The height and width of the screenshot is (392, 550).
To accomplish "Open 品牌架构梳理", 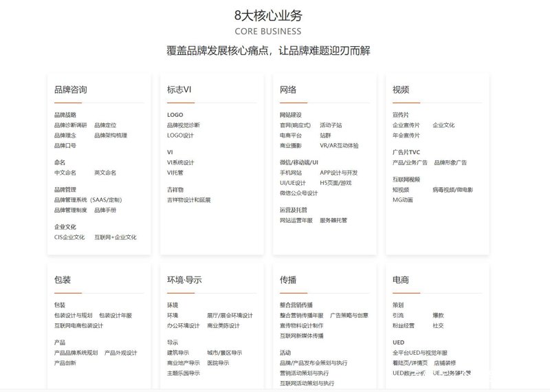I will [111, 135].
